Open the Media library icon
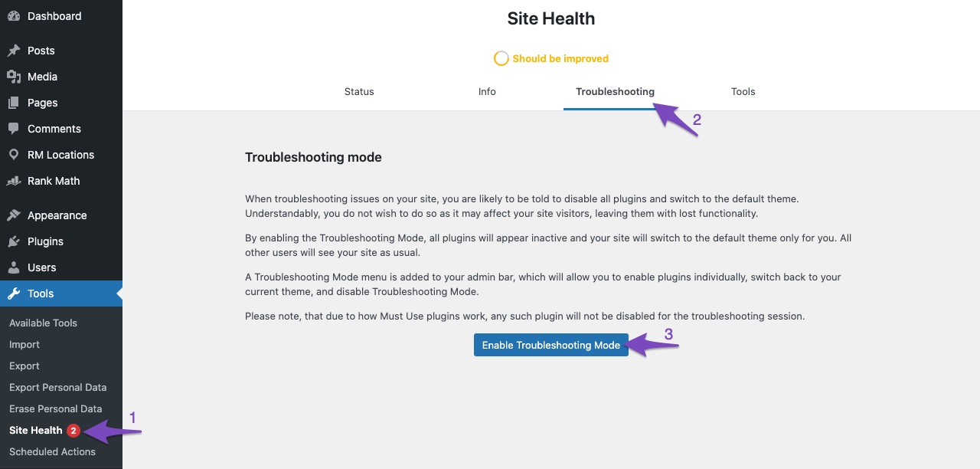 [13, 77]
